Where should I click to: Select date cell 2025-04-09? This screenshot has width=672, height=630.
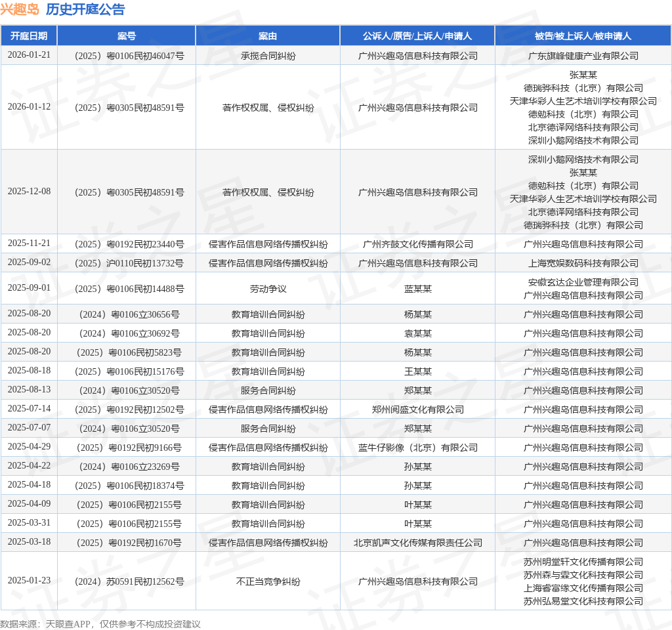point(29,504)
